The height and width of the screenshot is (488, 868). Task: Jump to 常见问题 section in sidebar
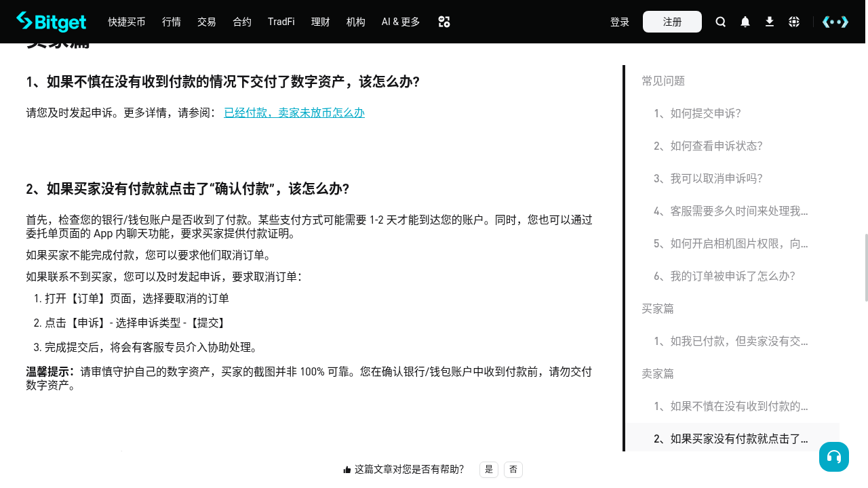pyautogui.click(x=663, y=81)
